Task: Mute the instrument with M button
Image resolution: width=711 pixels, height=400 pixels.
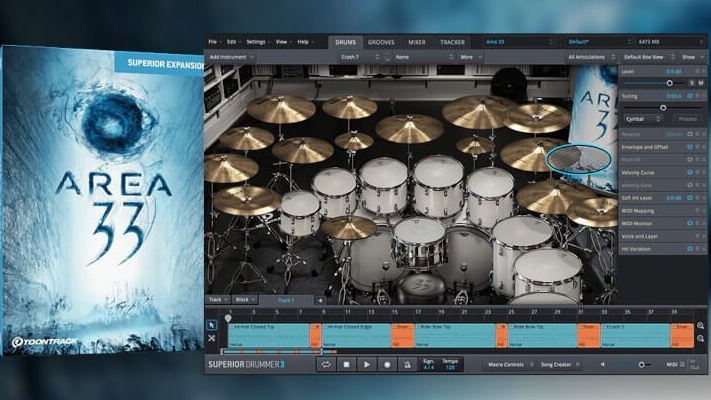Action: (701, 83)
